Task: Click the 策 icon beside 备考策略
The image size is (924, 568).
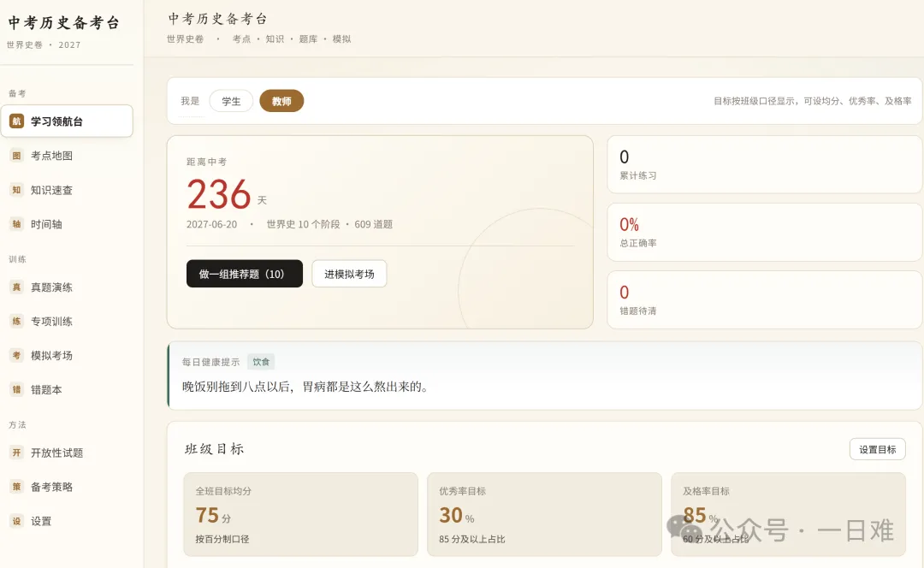Action: click(x=16, y=487)
